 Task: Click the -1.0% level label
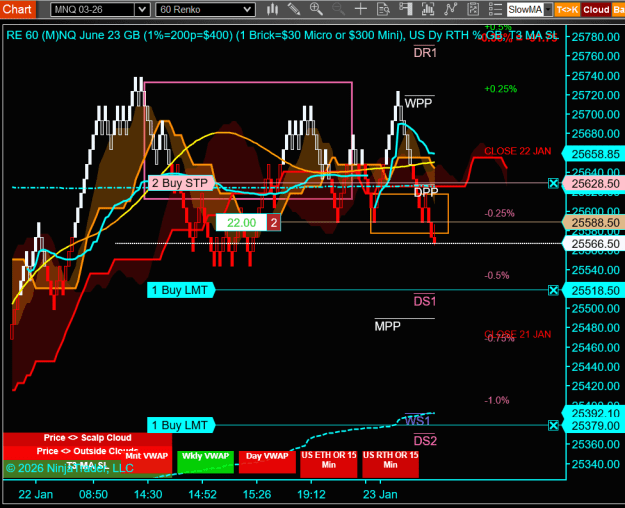497,400
